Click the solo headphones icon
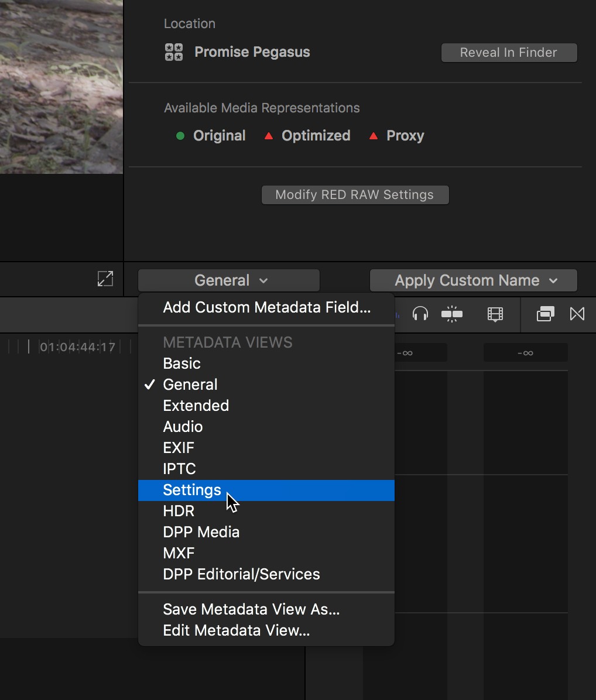 coord(420,314)
